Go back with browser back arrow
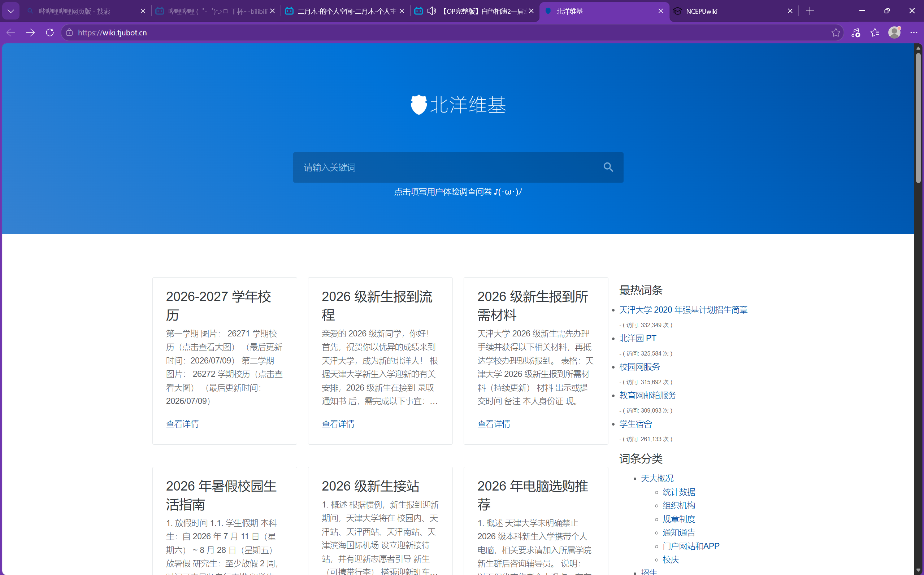924x575 pixels. (10, 33)
